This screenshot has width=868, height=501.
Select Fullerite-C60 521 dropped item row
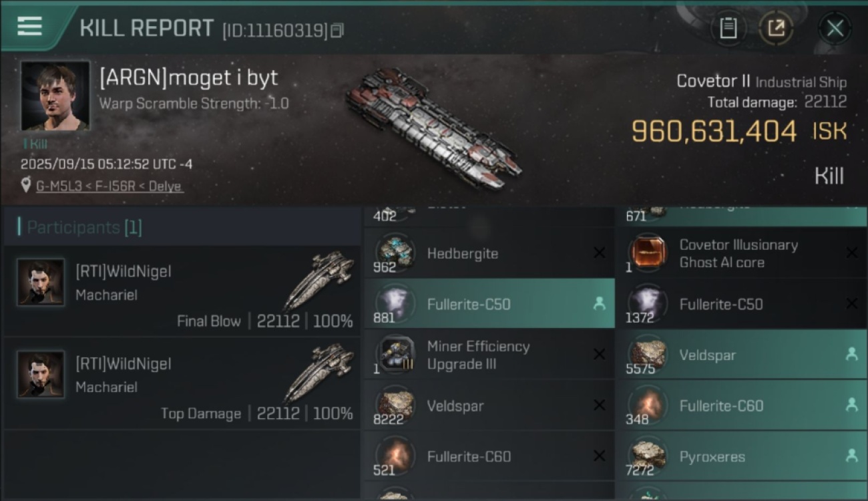coord(489,456)
